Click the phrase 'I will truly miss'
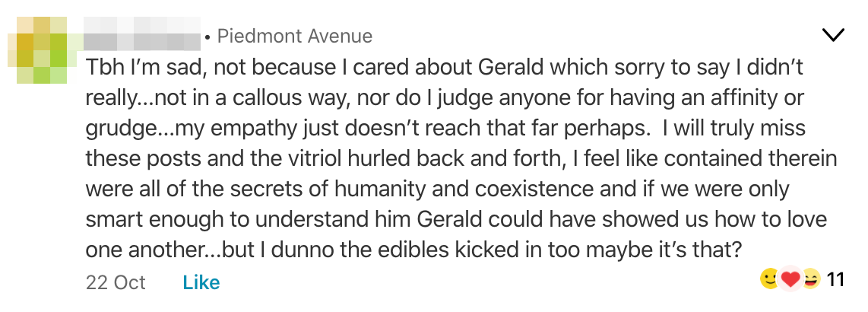 [x=733, y=128]
